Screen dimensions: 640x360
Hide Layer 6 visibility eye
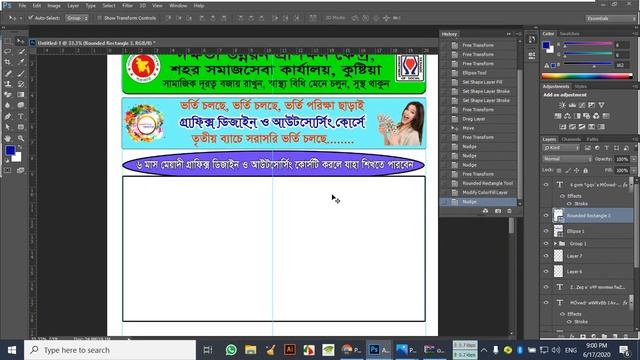coord(546,271)
